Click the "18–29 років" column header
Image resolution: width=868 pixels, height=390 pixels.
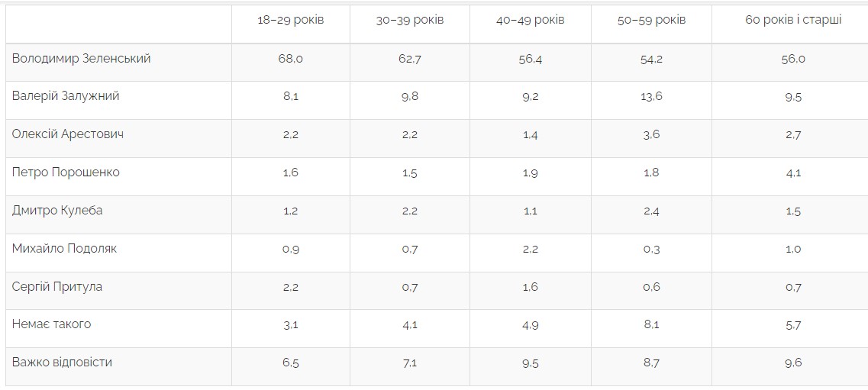(x=290, y=20)
